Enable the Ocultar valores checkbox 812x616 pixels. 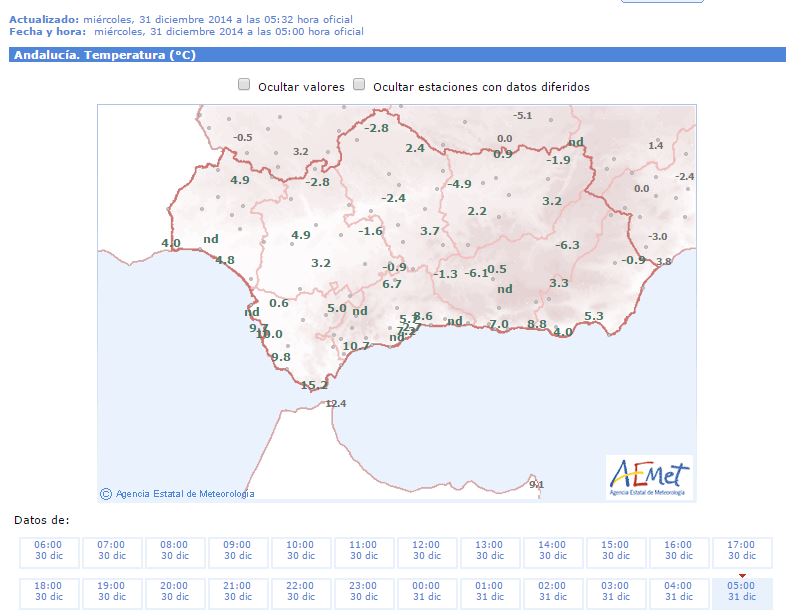(x=244, y=86)
